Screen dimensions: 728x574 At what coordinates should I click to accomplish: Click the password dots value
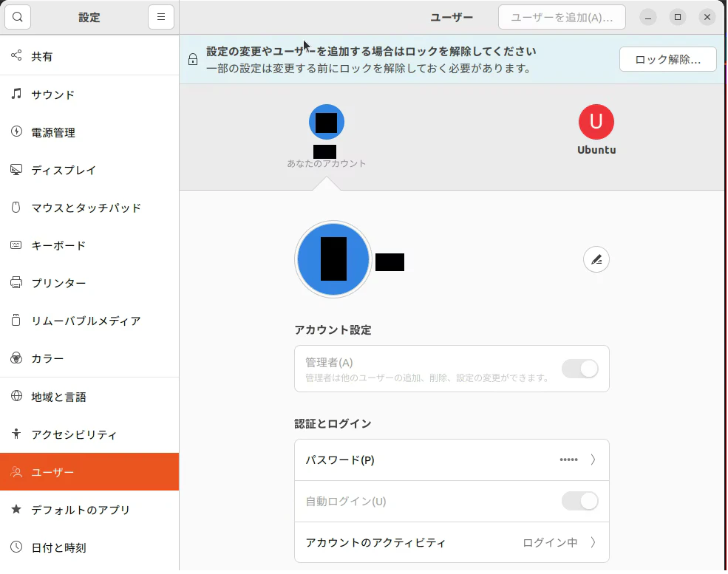[569, 459]
